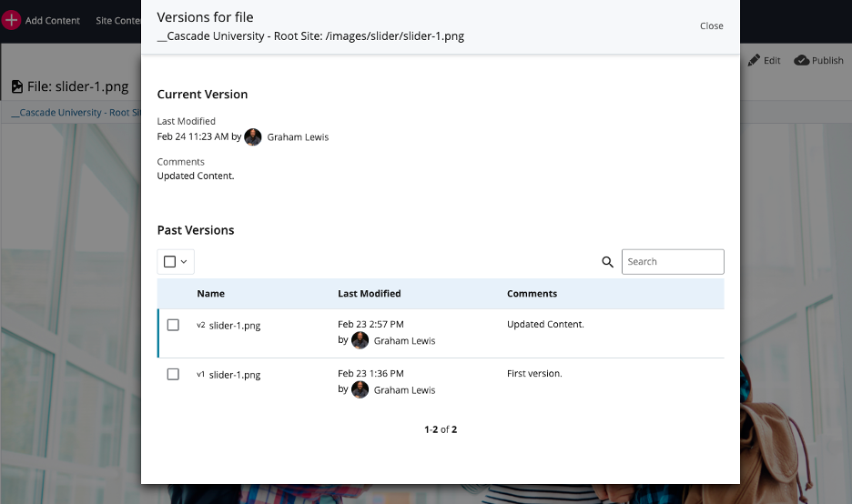
Task: Click the 'File: slider-1.png' page title
Action: [77, 86]
